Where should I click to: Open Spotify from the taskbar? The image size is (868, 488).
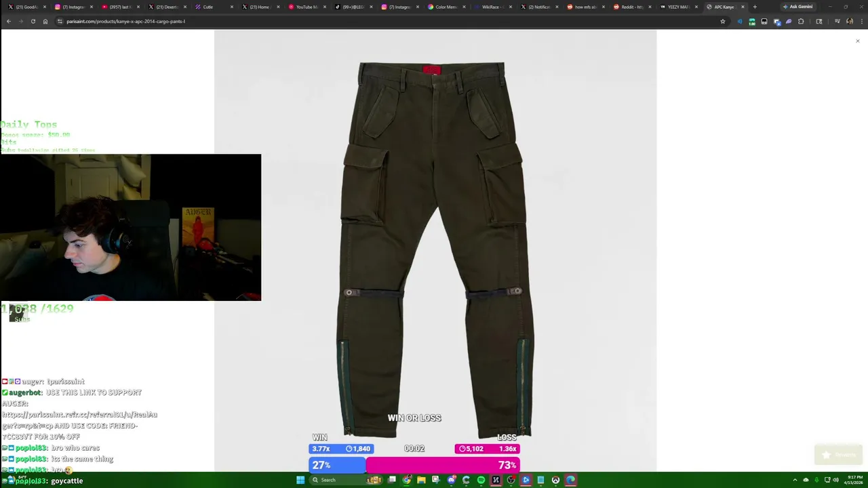[x=481, y=480]
